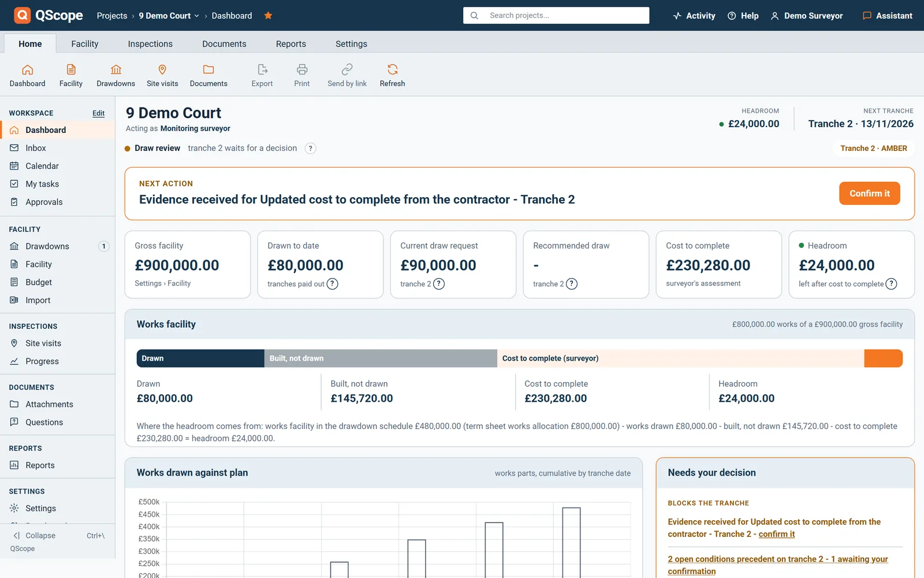Collapse the sidebar
924x578 pixels.
(35, 536)
